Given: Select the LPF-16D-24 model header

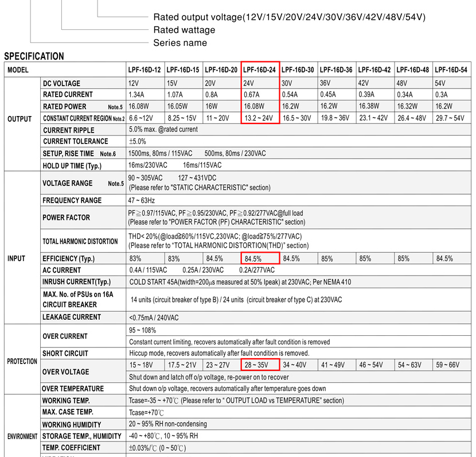Looking at the screenshot, I should point(259,70).
